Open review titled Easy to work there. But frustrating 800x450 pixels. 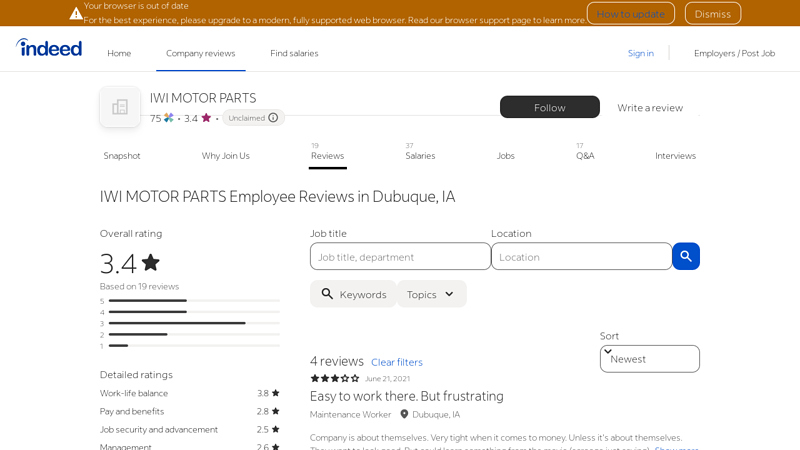pyautogui.click(x=407, y=396)
